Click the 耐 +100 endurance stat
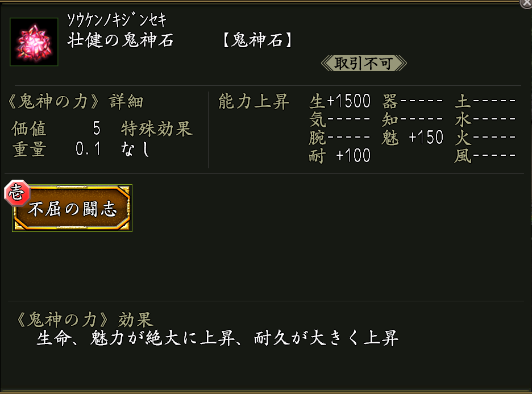The image size is (532, 394). pos(340,155)
